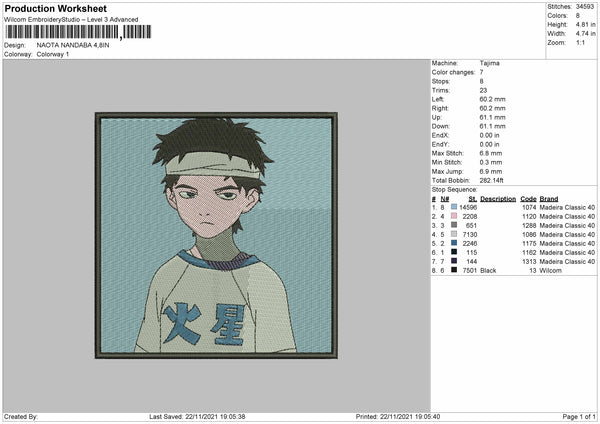600x424 pixels.
Task: Click the barcode below the worksheet title
Action: click(78, 32)
